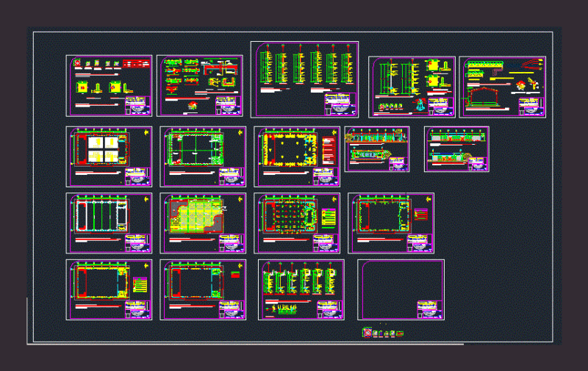Select the plan sheet with yellow-green striped legend

click(109, 289)
